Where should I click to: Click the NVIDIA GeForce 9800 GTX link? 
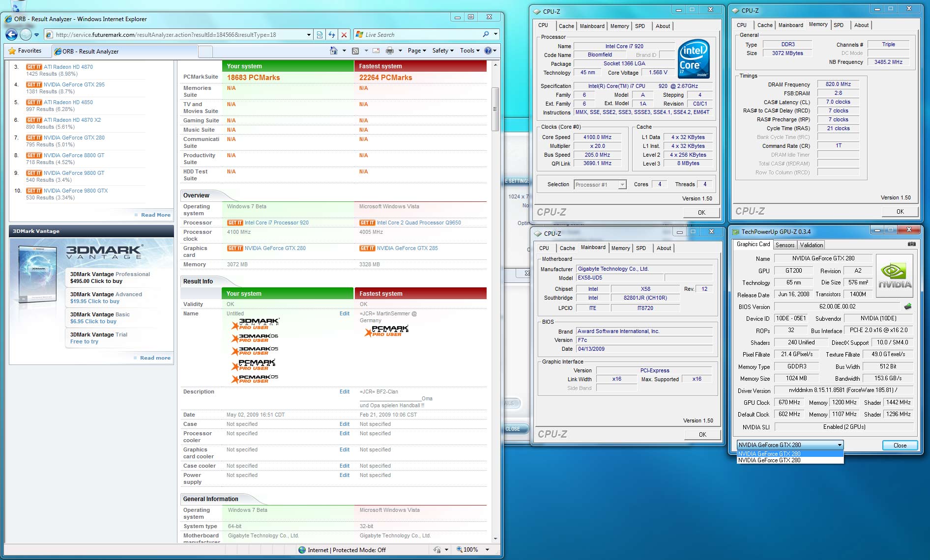[75, 191]
